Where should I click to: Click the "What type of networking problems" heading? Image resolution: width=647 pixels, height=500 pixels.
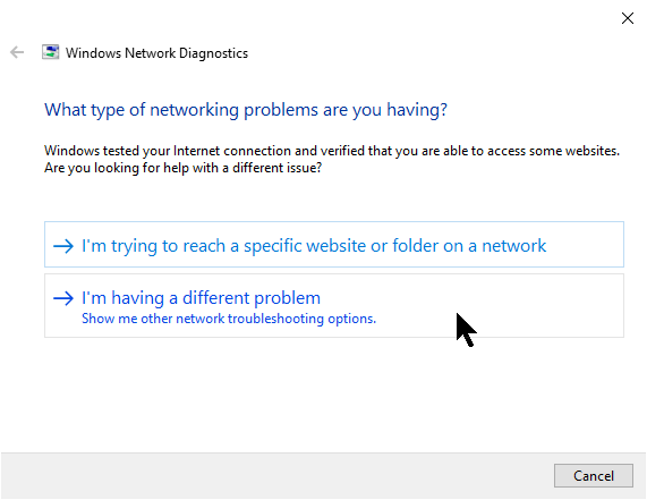(245, 108)
